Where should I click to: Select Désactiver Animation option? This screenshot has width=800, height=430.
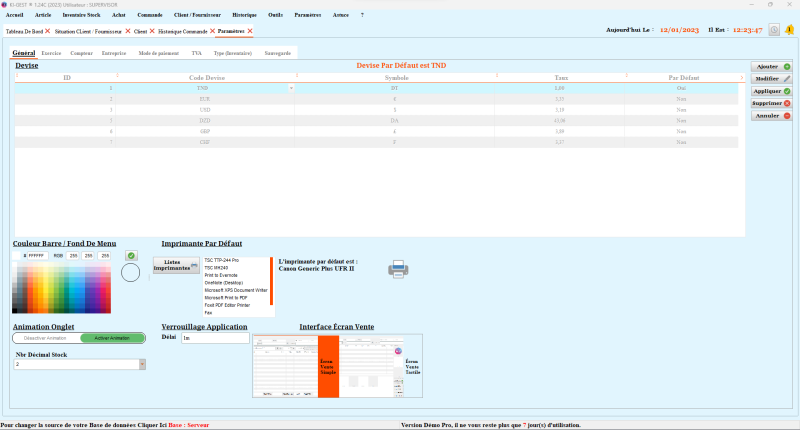45,338
